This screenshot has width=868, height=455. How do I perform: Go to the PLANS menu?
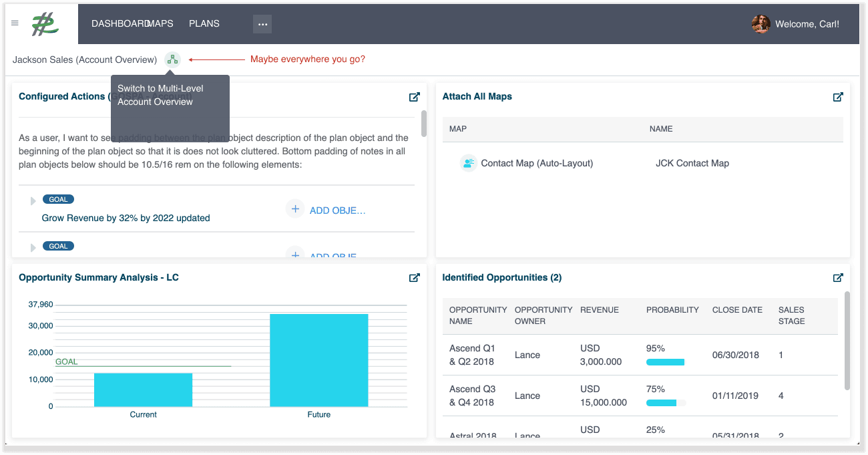[204, 23]
